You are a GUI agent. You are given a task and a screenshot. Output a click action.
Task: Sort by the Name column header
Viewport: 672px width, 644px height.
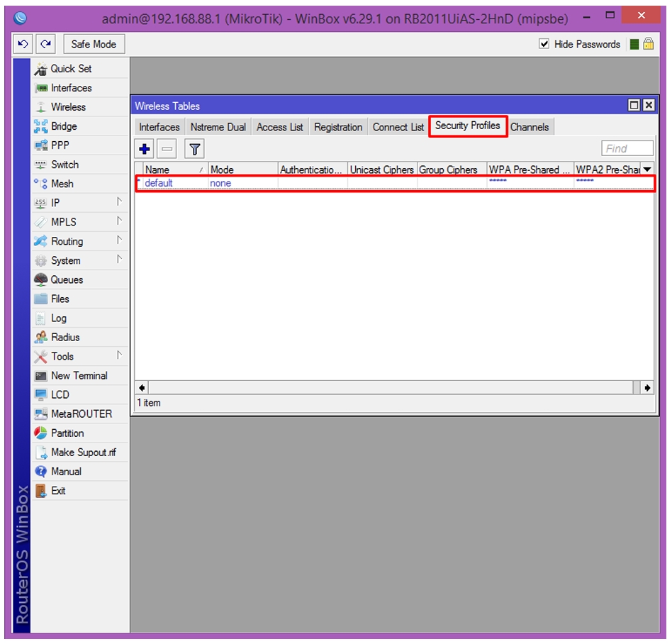pos(176,170)
